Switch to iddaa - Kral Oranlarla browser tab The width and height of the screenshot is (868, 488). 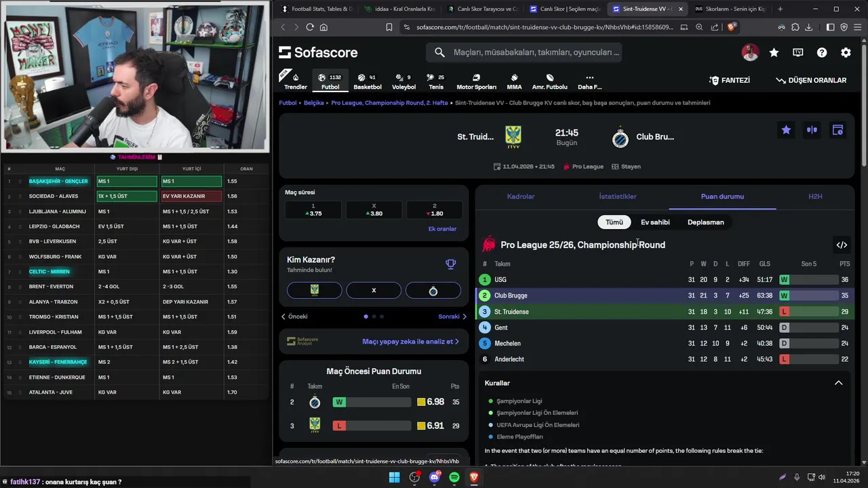point(399,9)
